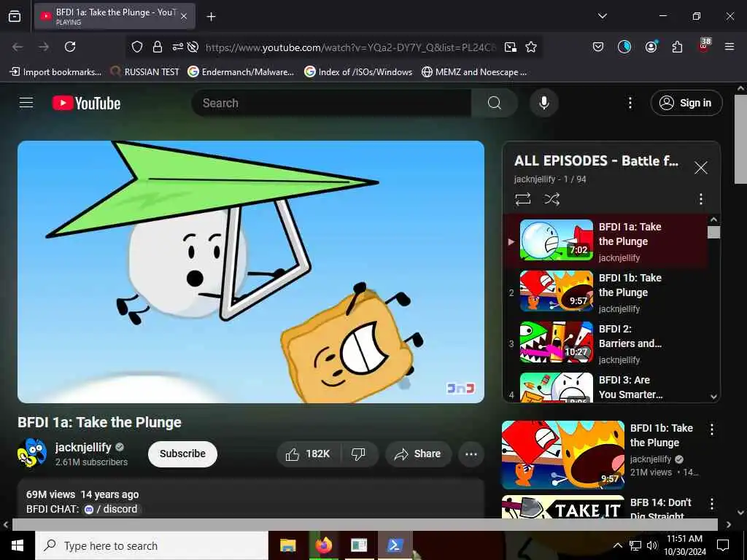Toggle loop playlist
747x560 pixels.
tap(522, 198)
